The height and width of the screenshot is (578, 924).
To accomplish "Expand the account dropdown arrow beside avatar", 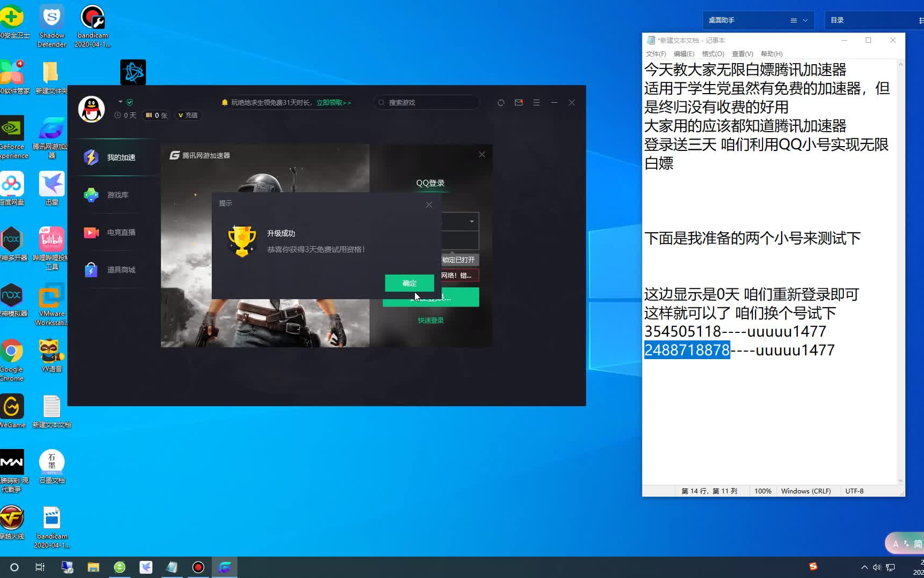I will click(120, 102).
